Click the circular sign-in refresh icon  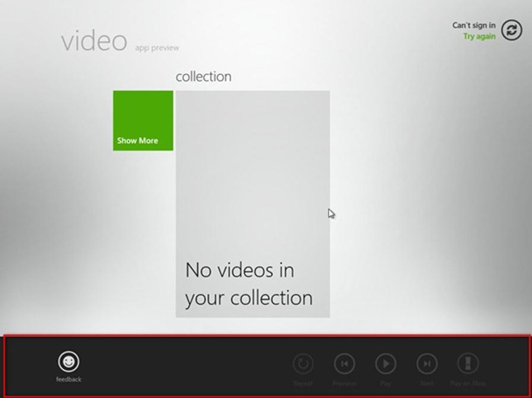click(x=512, y=30)
